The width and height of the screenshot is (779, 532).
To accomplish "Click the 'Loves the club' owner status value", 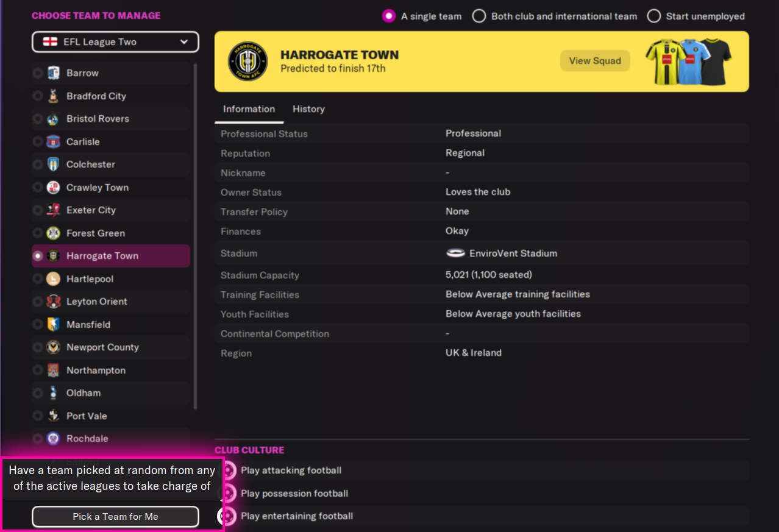I will (478, 192).
